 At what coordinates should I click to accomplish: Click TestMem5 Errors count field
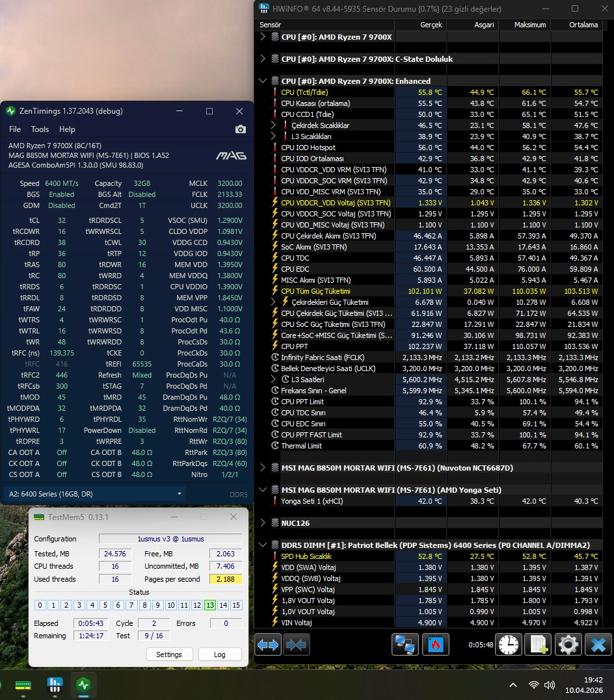click(x=226, y=623)
